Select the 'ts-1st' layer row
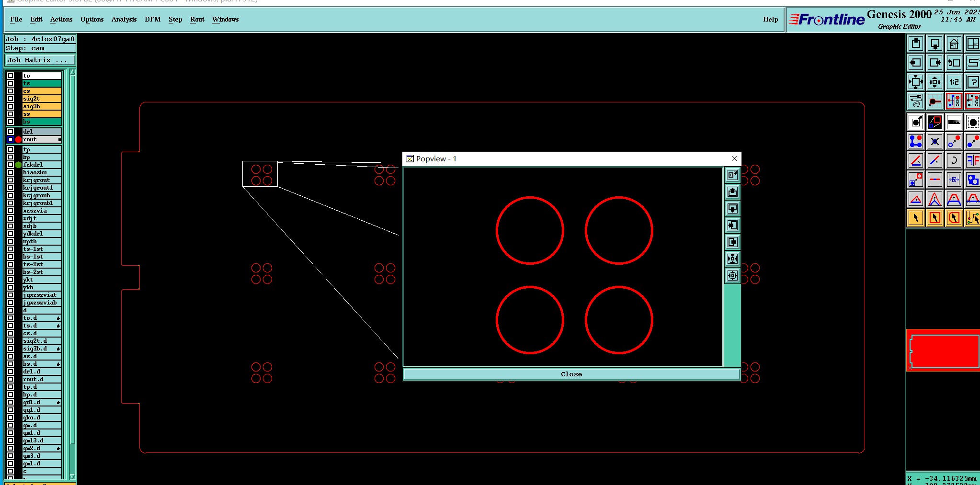This screenshot has width=980, height=485. pyautogui.click(x=42, y=249)
